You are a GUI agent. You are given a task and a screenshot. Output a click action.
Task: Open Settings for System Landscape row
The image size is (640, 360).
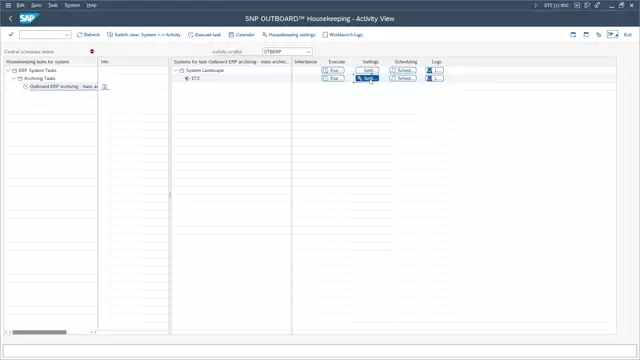coord(367,70)
